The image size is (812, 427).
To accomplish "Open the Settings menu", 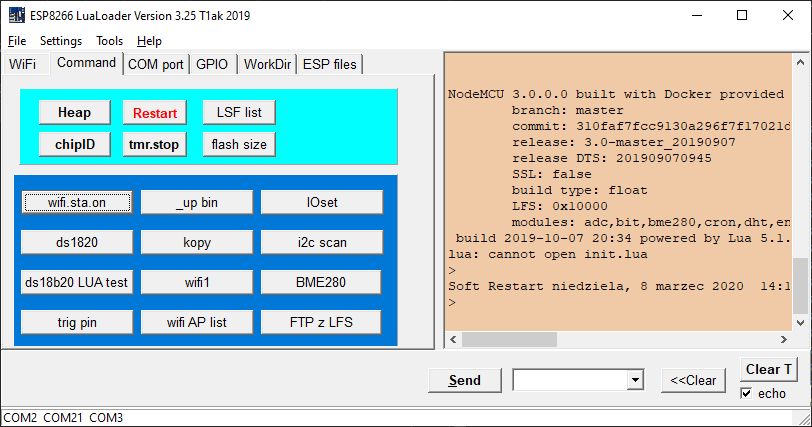I will pos(61,41).
